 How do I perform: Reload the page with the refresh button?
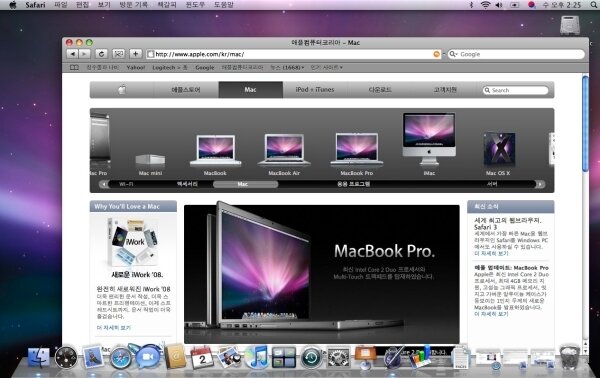pos(101,54)
